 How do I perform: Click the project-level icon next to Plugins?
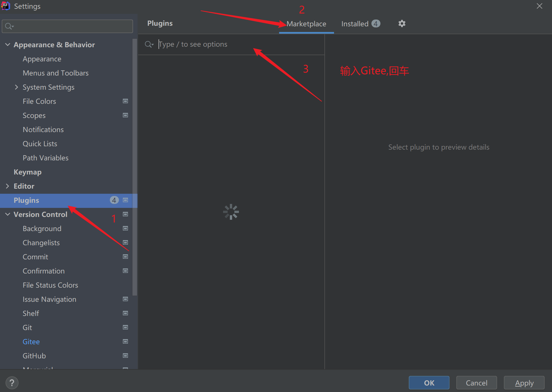[x=125, y=200]
